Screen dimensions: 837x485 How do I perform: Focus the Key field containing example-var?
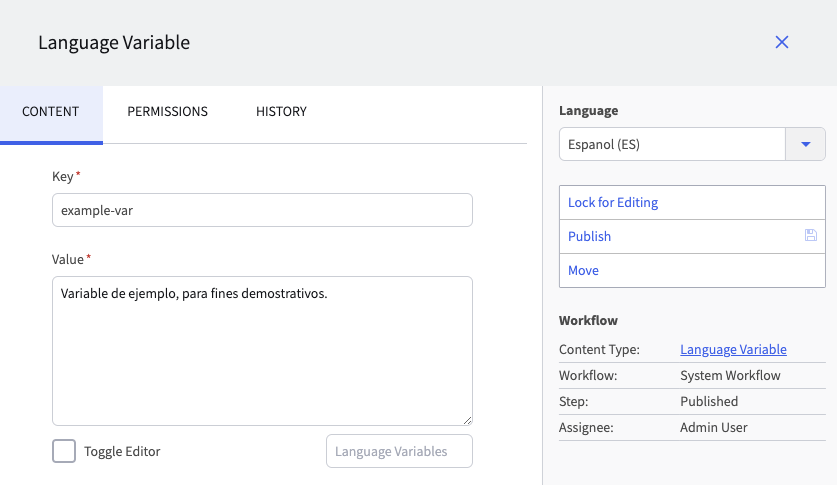pyautogui.click(x=262, y=210)
